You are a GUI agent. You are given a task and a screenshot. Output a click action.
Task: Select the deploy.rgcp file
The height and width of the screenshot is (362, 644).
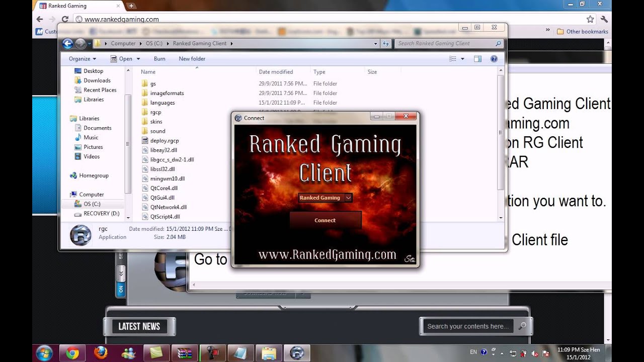tap(160, 141)
